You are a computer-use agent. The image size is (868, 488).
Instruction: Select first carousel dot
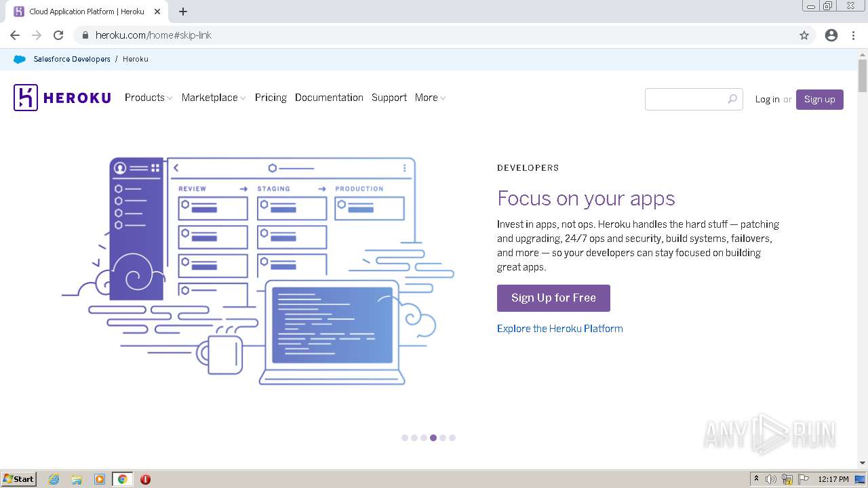(x=405, y=438)
